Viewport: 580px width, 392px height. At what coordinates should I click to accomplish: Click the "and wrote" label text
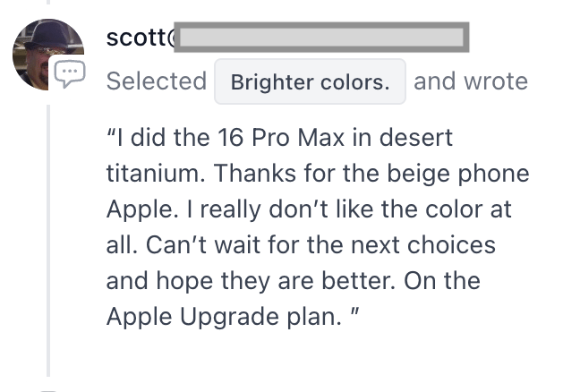click(x=471, y=81)
